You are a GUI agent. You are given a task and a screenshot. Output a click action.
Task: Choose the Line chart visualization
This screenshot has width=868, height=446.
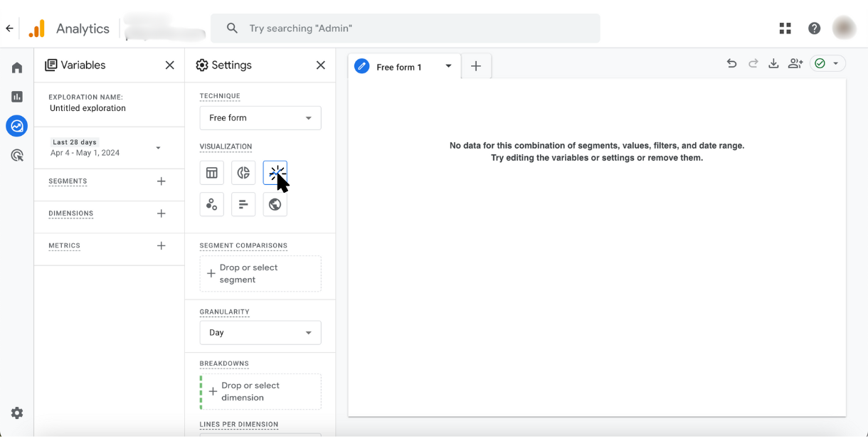[275, 173]
